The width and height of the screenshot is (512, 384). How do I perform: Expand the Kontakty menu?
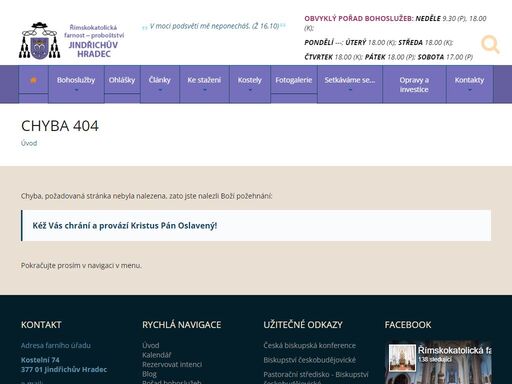[469, 84]
